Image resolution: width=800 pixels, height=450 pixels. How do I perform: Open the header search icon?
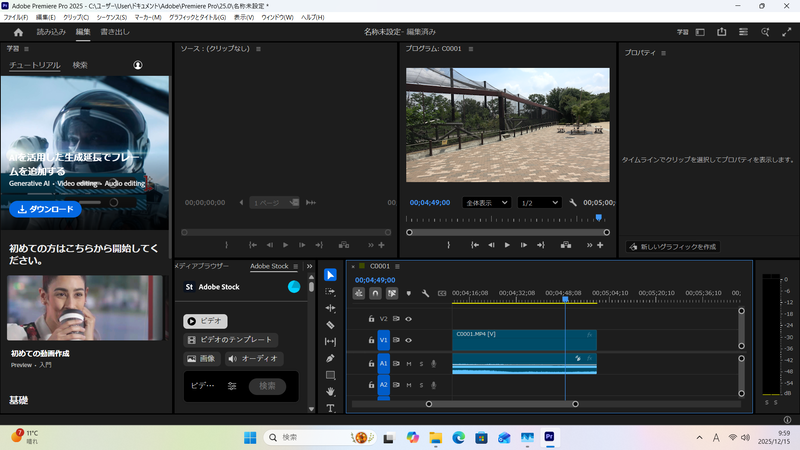point(765,32)
